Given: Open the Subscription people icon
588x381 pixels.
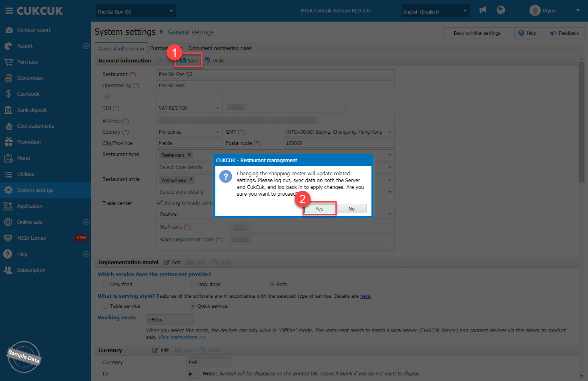Looking at the screenshot, I should tap(8, 270).
